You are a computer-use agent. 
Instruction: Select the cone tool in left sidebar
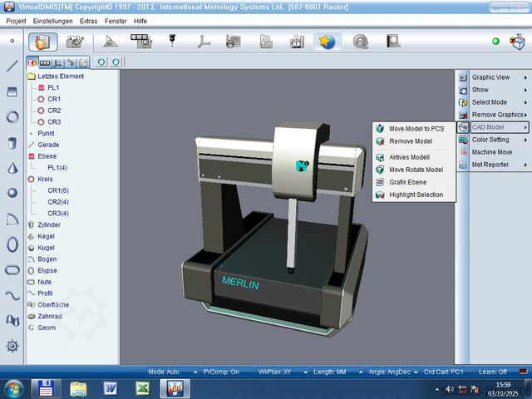tap(12, 168)
